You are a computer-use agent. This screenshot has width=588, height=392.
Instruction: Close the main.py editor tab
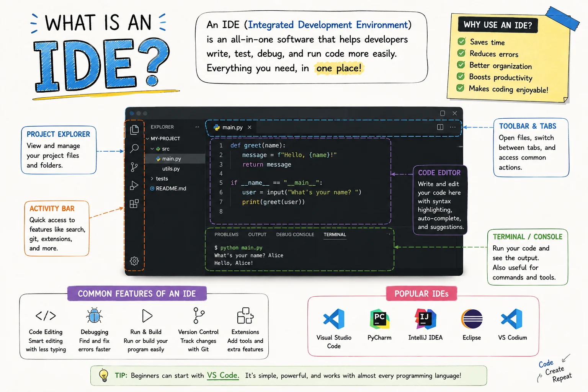(250, 127)
